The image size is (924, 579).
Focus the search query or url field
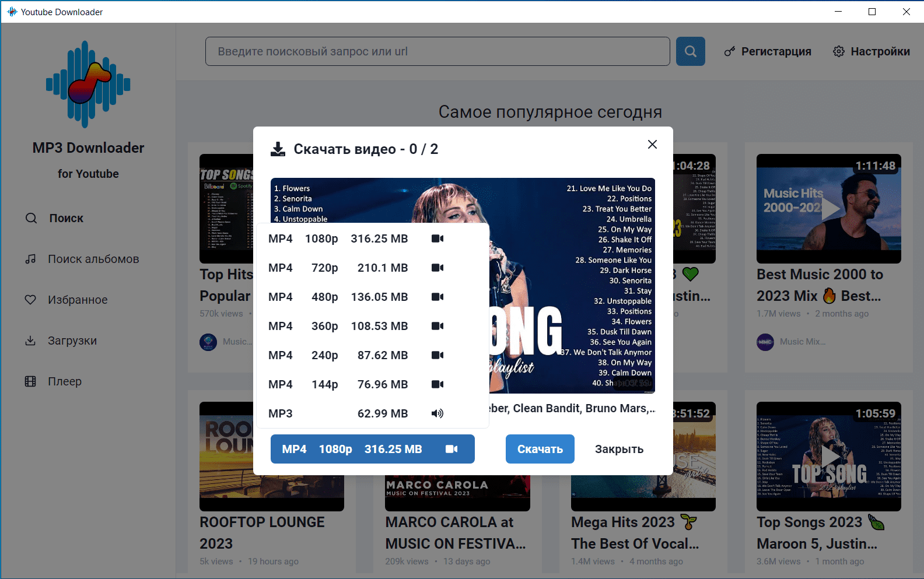[437, 51]
